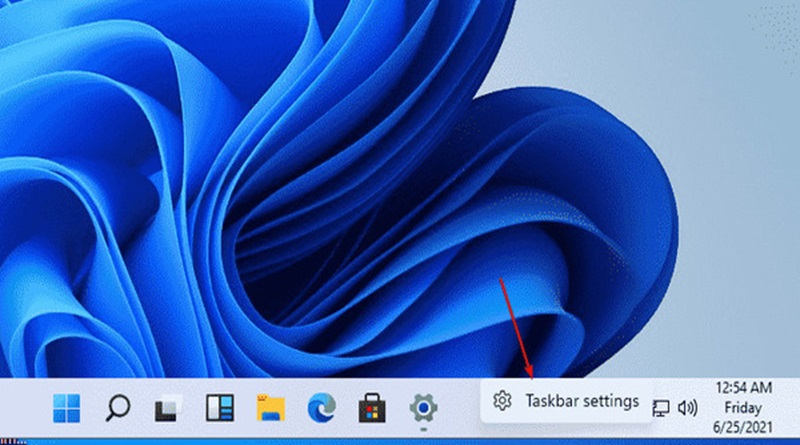
Task: Open the Widgets panel
Action: click(x=218, y=407)
